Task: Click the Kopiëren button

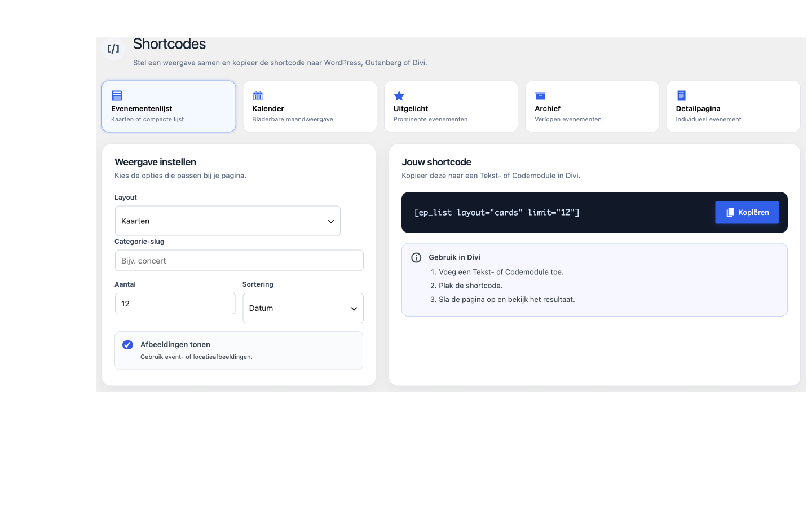Action: (x=747, y=212)
